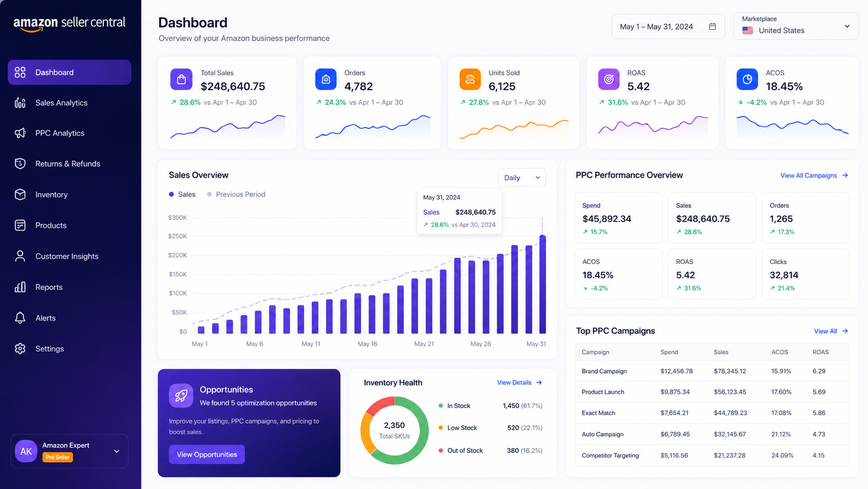Click the Pro Seller badge
The height and width of the screenshot is (489, 868).
[x=58, y=457]
